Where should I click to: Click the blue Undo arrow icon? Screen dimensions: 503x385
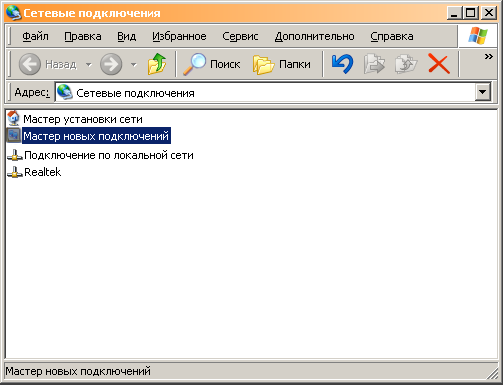click(342, 64)
